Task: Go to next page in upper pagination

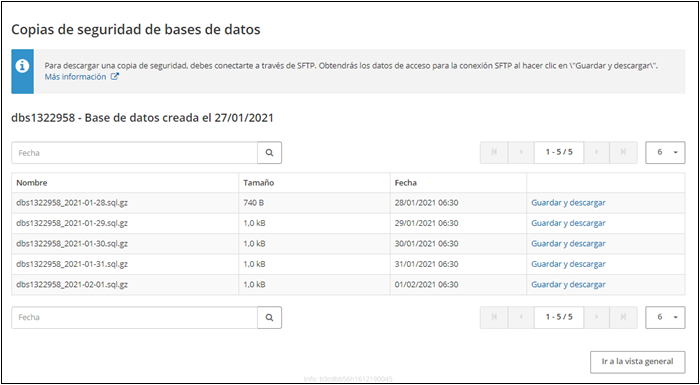Action: (x=597, y=153)
